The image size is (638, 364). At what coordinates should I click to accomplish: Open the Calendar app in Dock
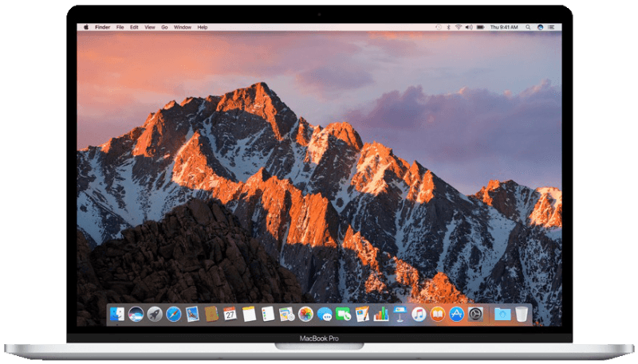click(230, 315)
